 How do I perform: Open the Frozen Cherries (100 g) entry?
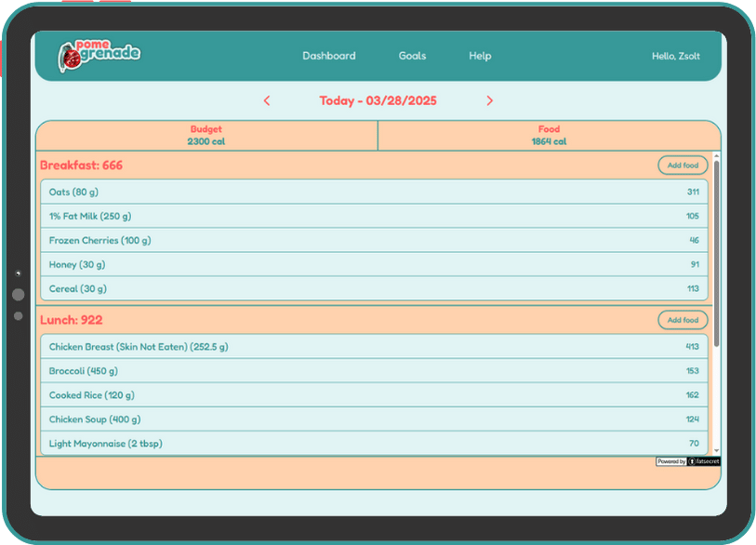click(x=374, y=240)
